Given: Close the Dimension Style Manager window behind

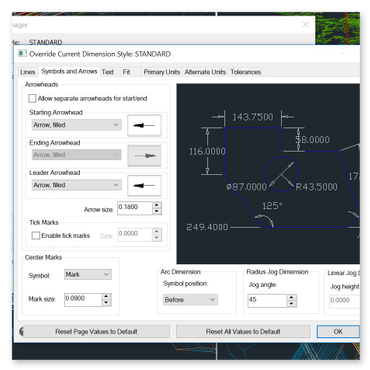Looking at the screenshot, I should point(306,24).
